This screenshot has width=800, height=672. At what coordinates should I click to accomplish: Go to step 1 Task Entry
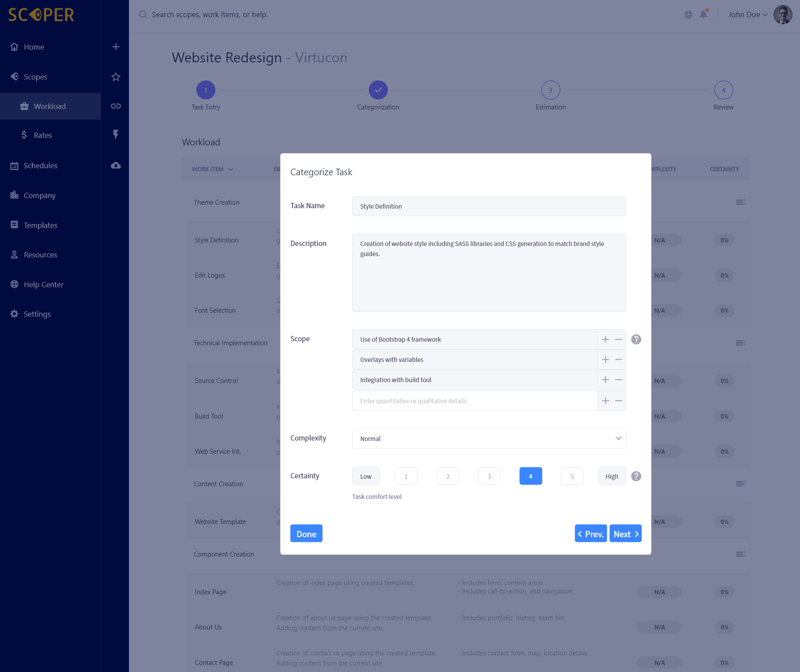point(205,90)
